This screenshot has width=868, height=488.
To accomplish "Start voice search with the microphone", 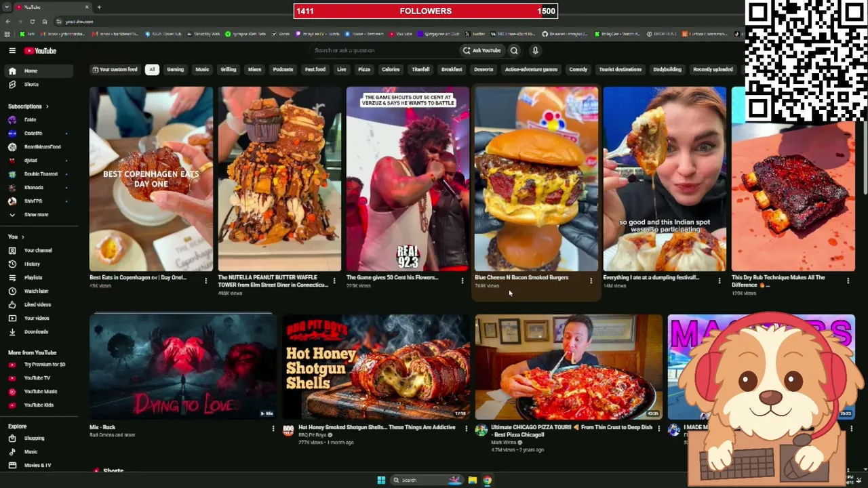I will pyautogui.click(x=535, y=50).
